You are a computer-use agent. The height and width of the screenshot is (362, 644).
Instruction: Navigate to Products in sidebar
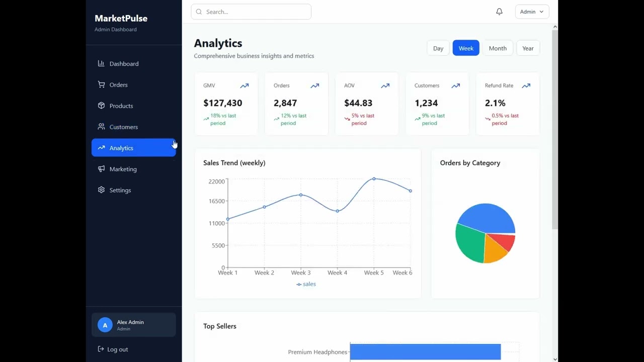point(133,106)
